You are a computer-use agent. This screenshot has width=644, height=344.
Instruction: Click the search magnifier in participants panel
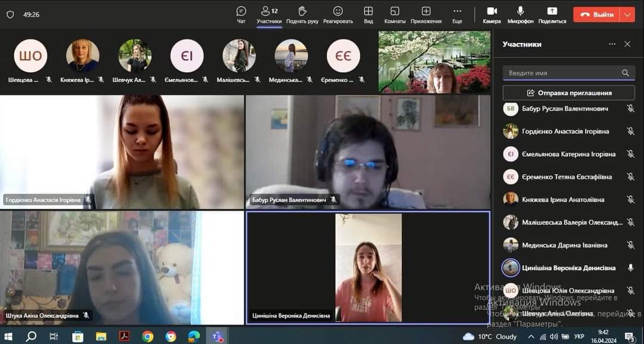tap(625, 73)
